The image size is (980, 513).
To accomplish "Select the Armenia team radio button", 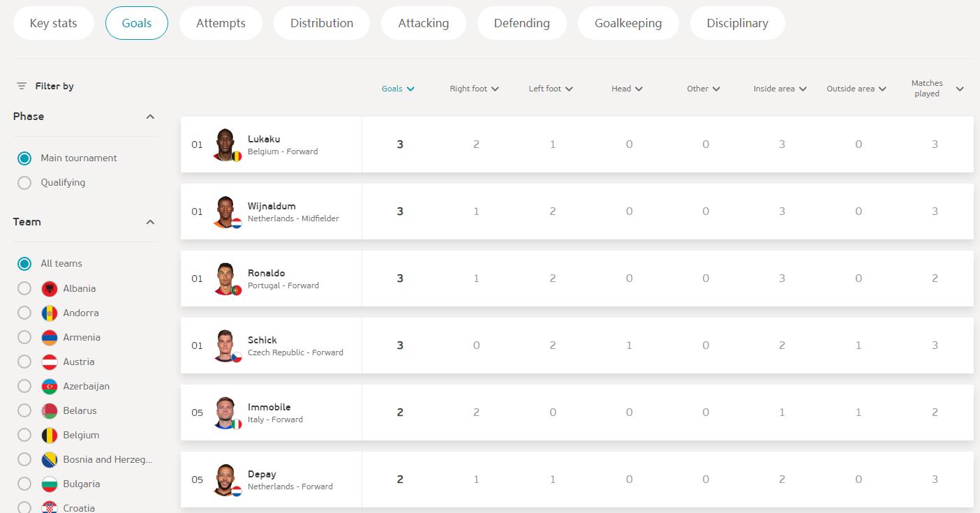I will coord(24,337).
